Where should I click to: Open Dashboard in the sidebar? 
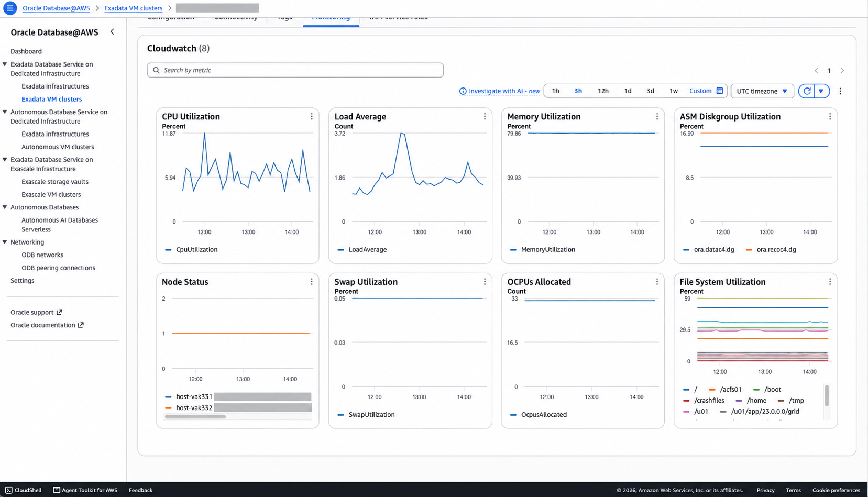click(26, 51)
